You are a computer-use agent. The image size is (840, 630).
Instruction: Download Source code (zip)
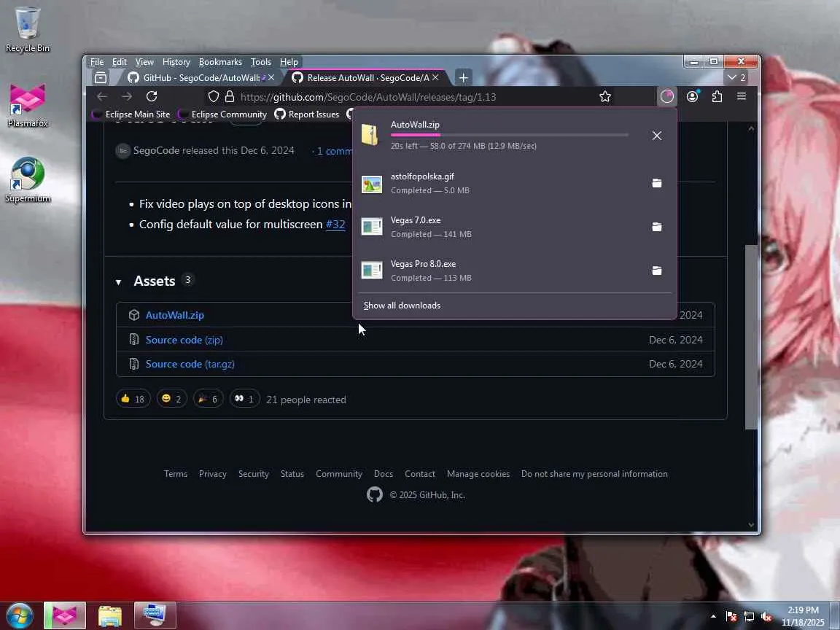(x=184, y=340)
